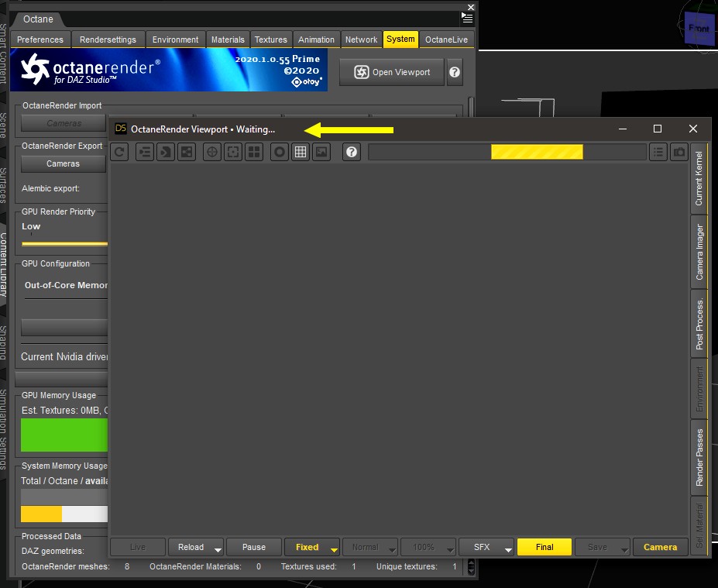Open the Camera Imager side tab

[699, 252]
